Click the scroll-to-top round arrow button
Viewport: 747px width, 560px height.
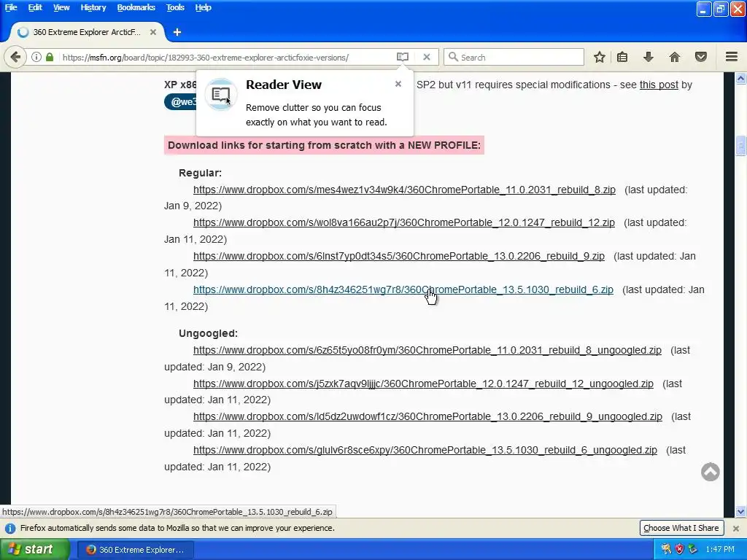tap(711, 472)
